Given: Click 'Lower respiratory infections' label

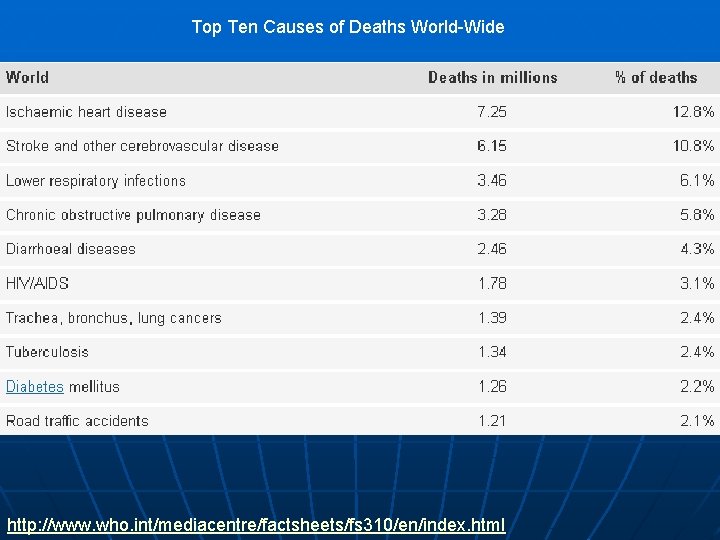Looking at the screenshot, I should point(96,180).
